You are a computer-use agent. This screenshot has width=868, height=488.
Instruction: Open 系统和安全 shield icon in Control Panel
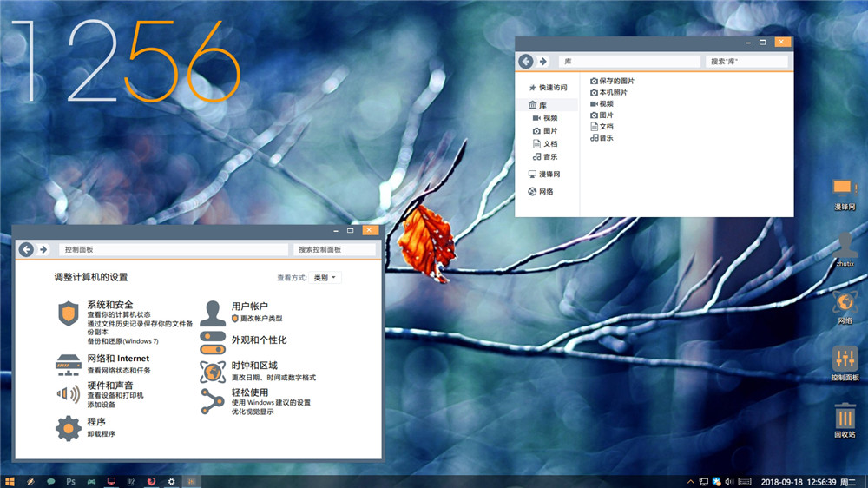[x=69, y=313]
